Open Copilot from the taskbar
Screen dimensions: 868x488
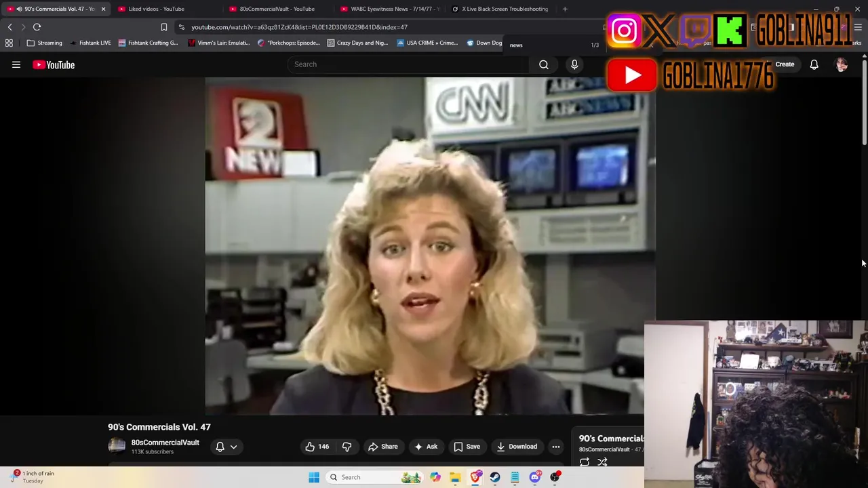click(435, 477)
